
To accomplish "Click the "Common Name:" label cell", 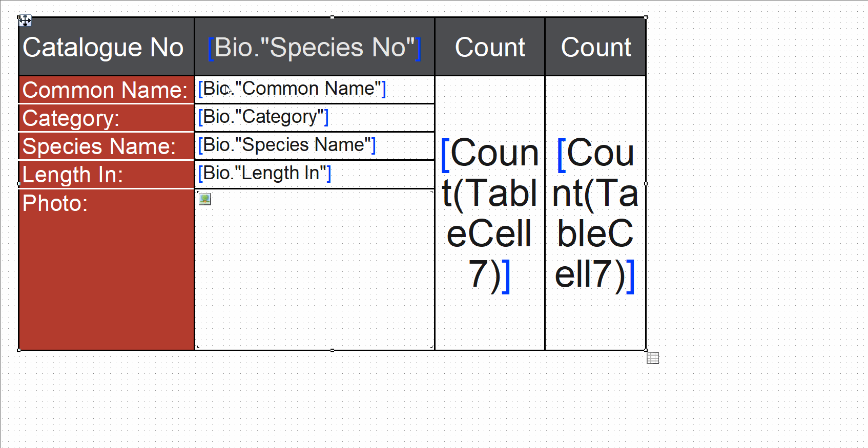I will [x=106, y=90].
